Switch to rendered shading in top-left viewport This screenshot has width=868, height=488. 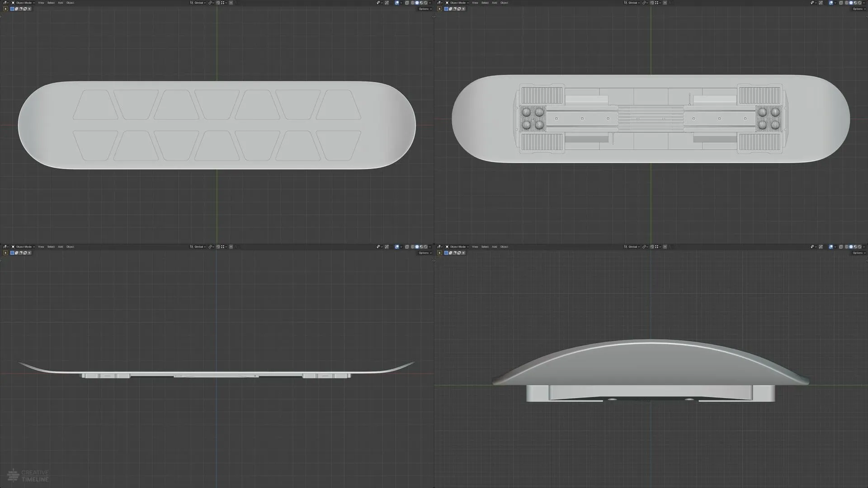click(425, 3)
